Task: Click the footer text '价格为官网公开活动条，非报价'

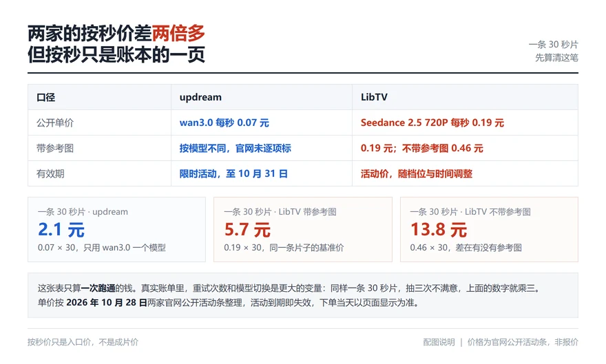Action: click(523, 342)
